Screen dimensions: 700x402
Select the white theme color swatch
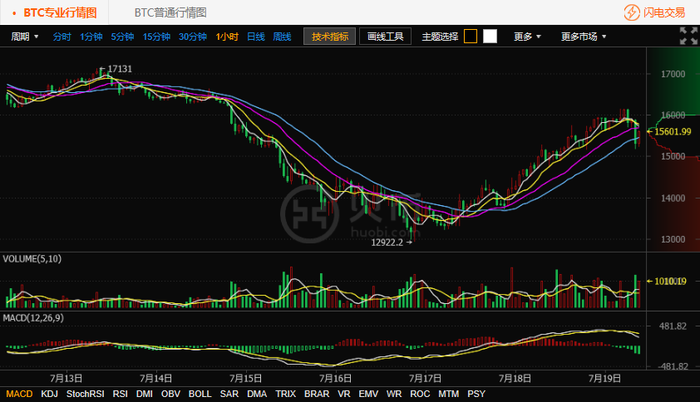[x=490, y=36]
